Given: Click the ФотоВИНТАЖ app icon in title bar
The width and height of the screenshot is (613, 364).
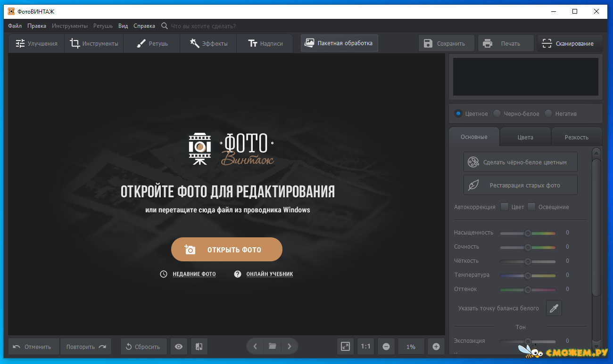Looking at the screenshot, I should [x=11, y=11].
